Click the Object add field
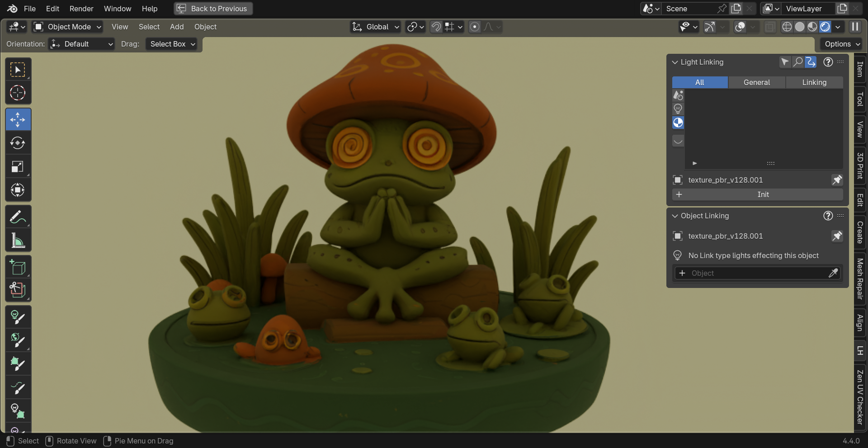Image resolution: width=868 pixels, height=448 pixels. pyautogui.click(x=758, y=273)
